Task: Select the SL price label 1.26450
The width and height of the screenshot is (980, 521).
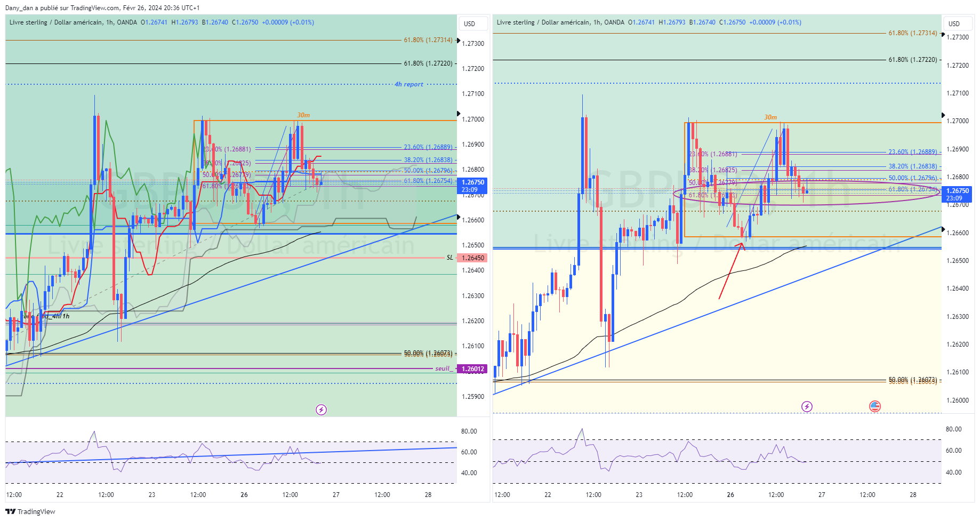Action: click(x=473, y=258)
